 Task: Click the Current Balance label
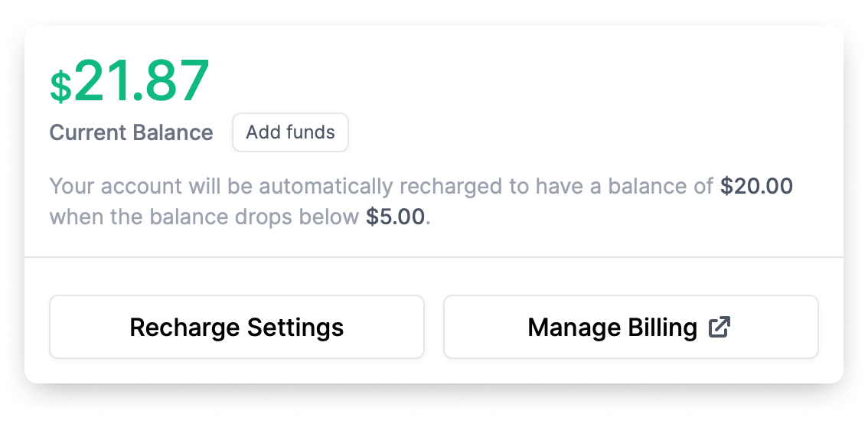131,133
